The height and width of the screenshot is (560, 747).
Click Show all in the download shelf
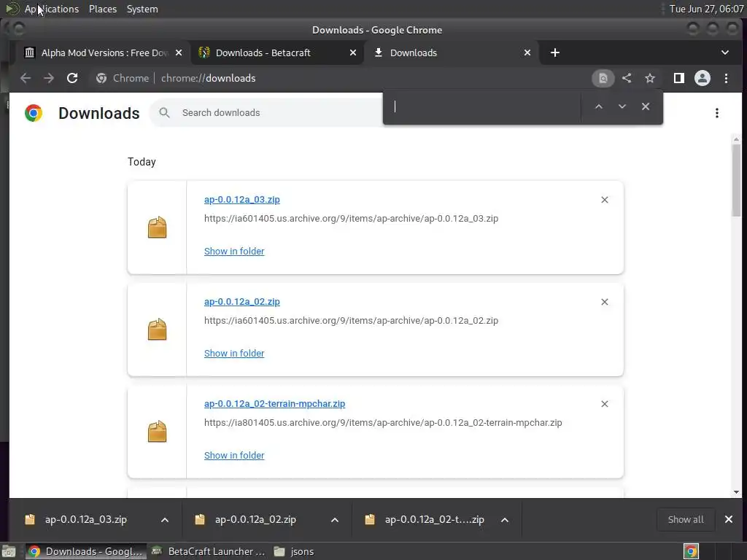(686, 519)
